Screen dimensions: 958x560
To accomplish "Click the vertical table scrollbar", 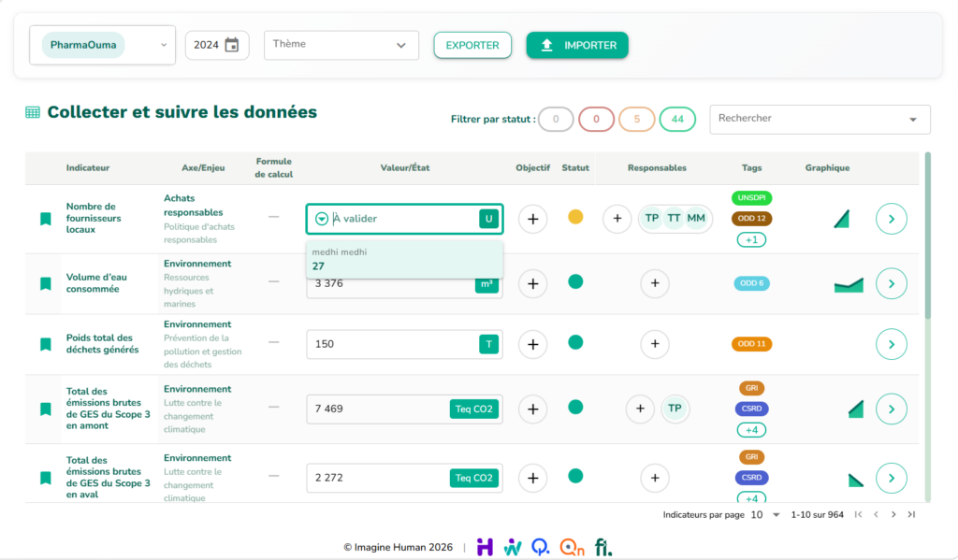I will [927, 235].
